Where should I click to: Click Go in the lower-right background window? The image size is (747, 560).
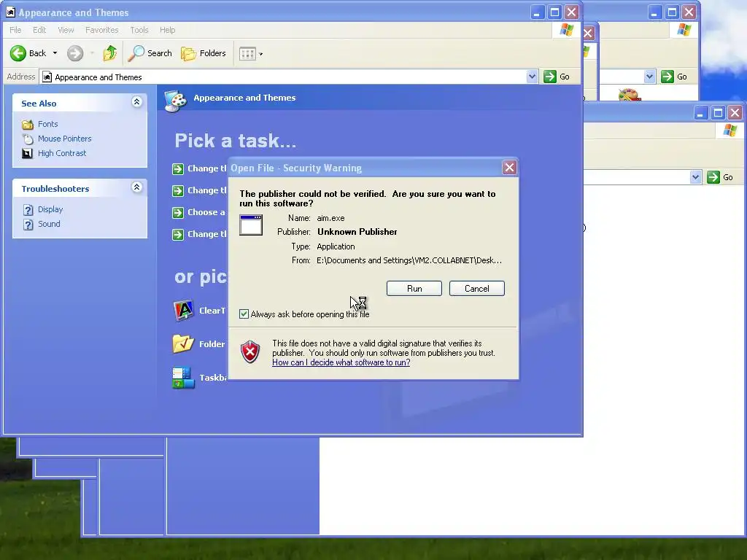720,177
